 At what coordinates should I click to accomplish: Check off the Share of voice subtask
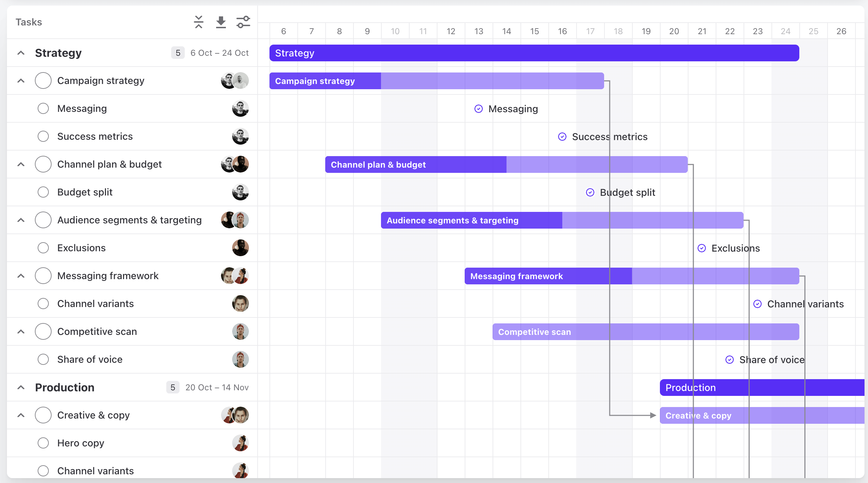(43, 359)
